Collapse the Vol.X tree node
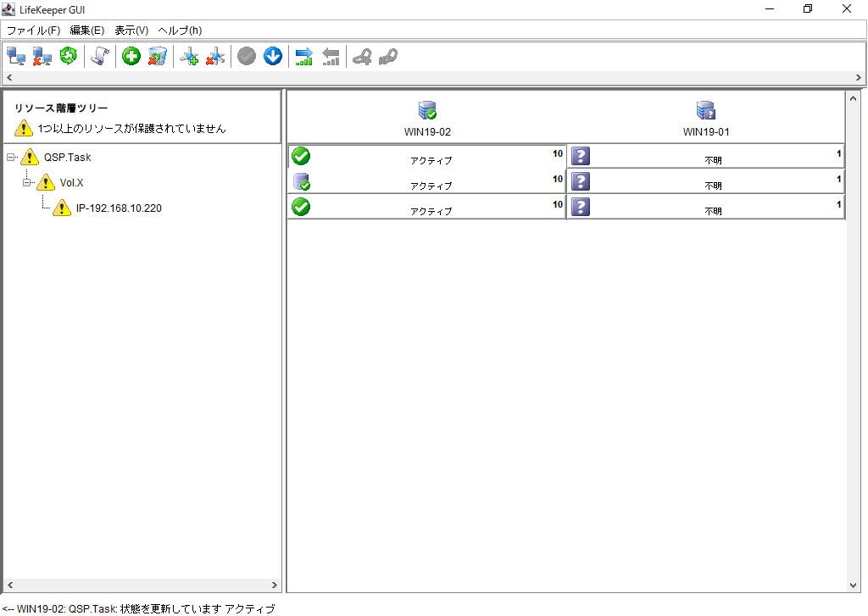 (26, 183)
